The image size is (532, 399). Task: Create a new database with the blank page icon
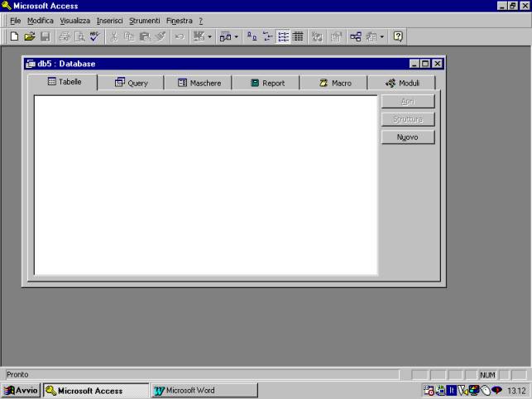tap(14, 36)
